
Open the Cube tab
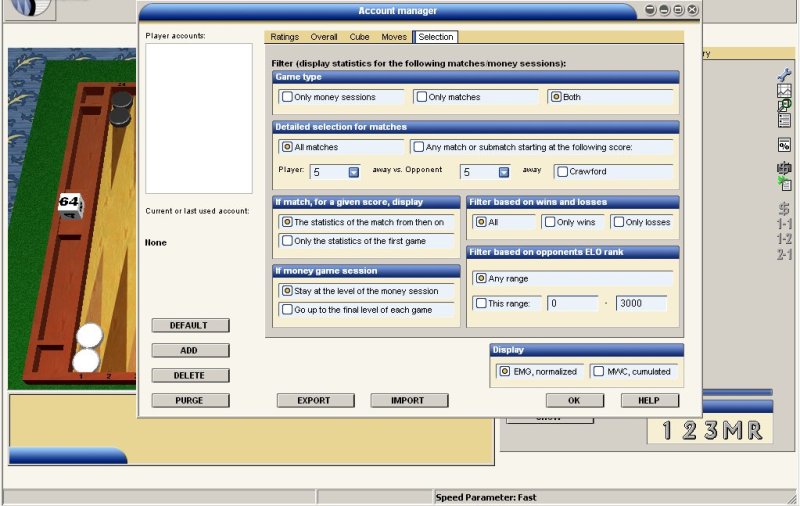tap(359, 37)
